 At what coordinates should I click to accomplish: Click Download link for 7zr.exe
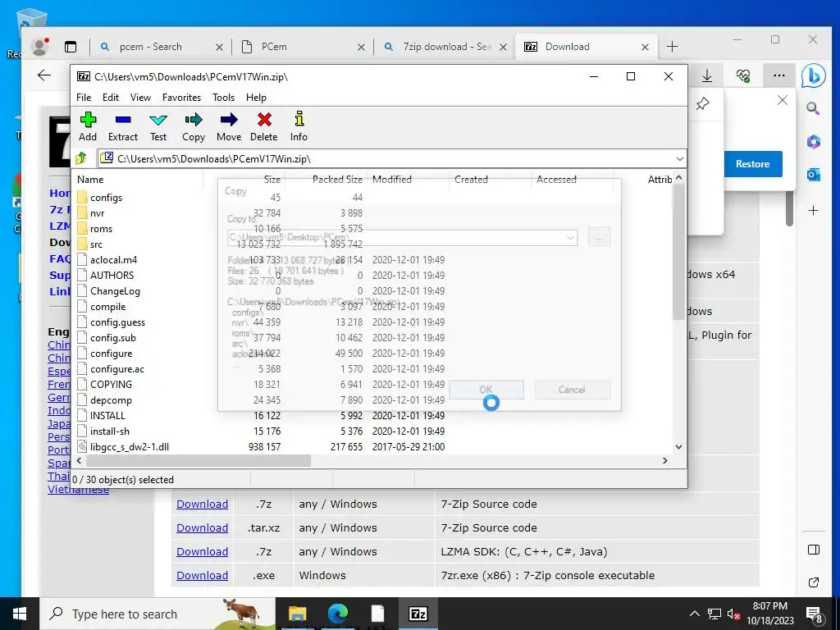[x=202, y=575]
